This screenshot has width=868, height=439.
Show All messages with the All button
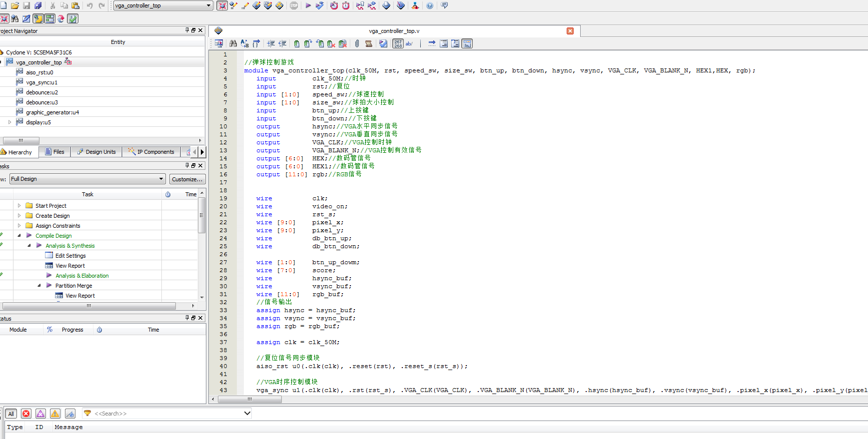click(11, 414)
